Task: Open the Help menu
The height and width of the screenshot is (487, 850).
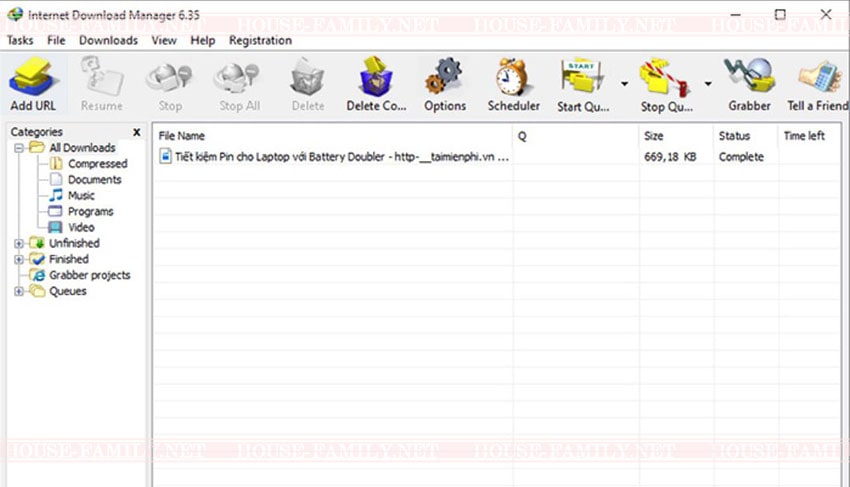Action: pyautogui.click(x=202, y=41)
